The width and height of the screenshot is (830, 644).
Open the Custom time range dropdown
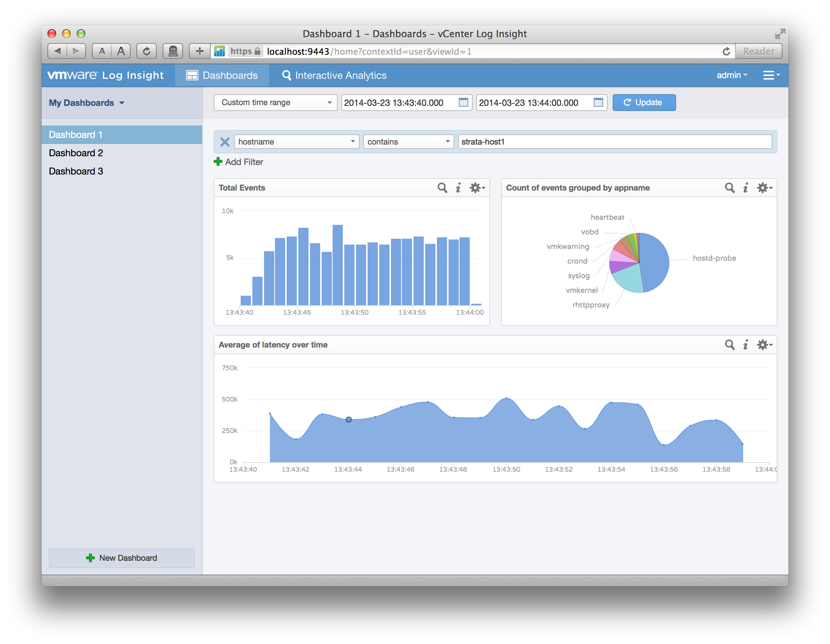(x=275, y=102)
